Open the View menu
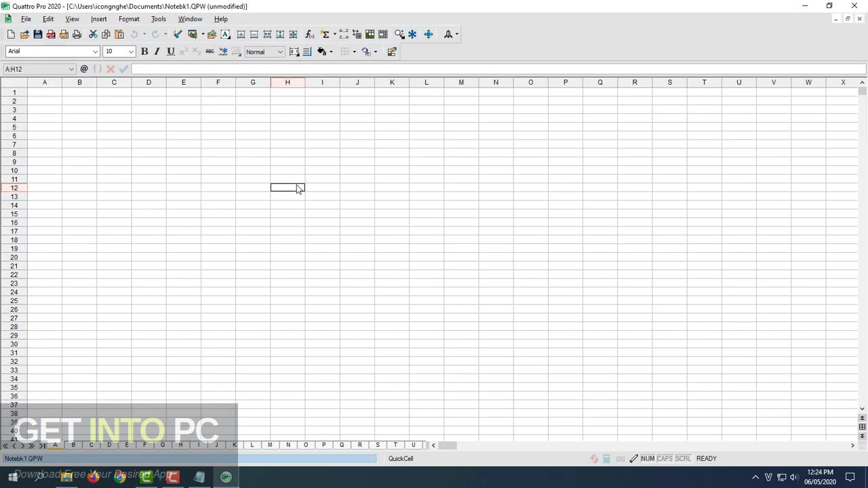 point(72,19)
